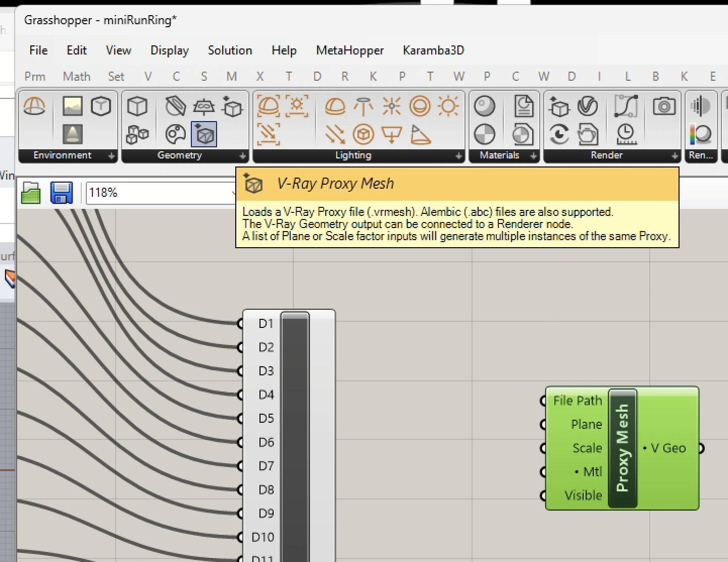Choose the checkered sphere file icon in Materials
Viewport: 728px width, 562px height.
[523, 134]
